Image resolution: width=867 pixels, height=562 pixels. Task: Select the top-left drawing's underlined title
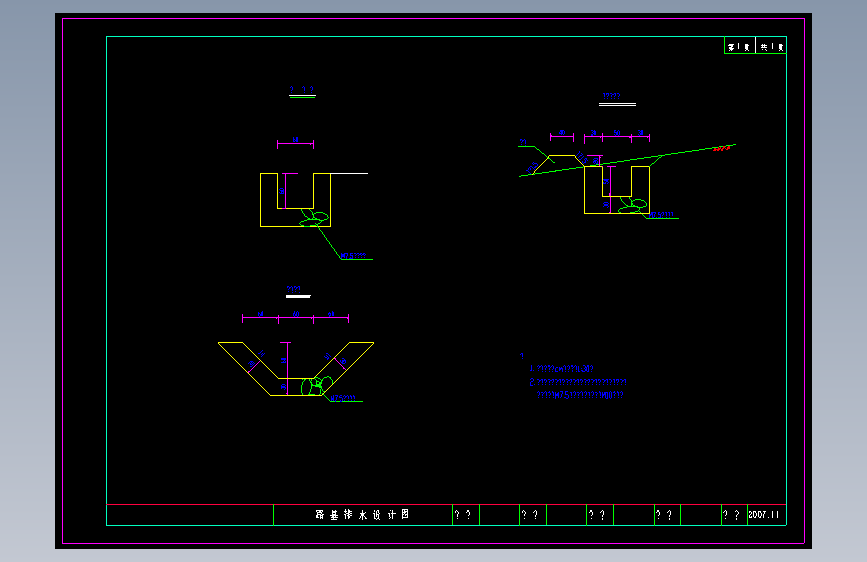coord(302,90)
